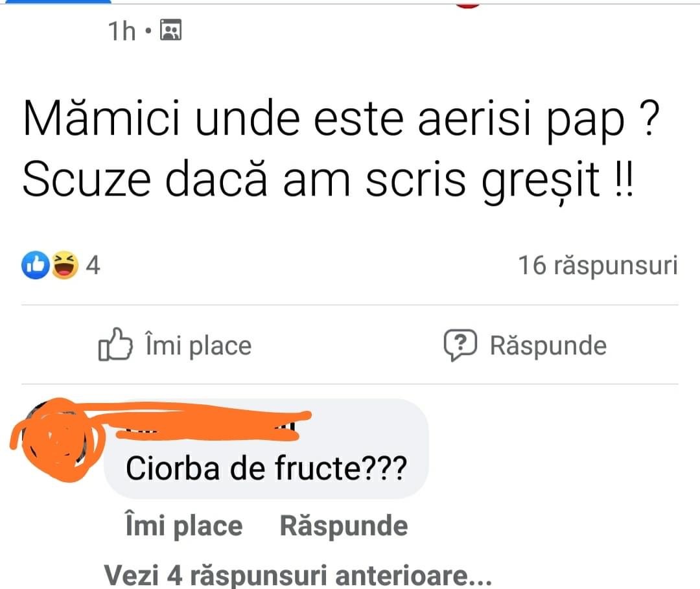Reply to the comment via bold Răspunde
Viewport: 700px width, 589px height.
coord(344,525)
